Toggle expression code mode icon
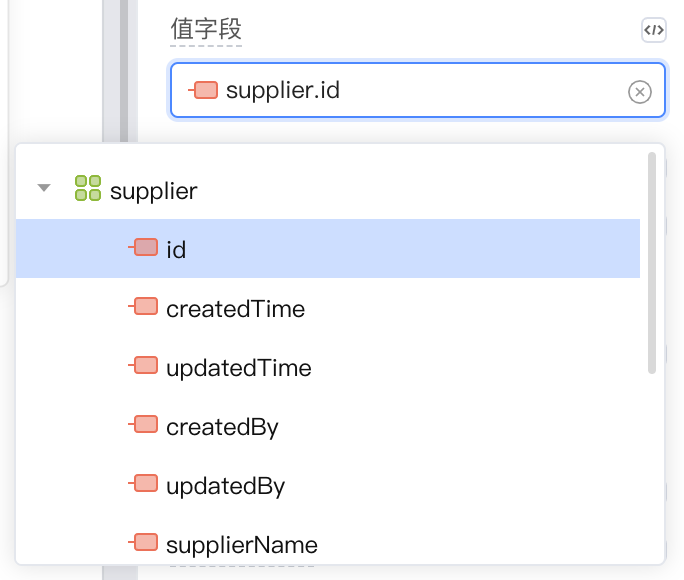Viewport: 684px width, 580px height. [x=653, y=30]
